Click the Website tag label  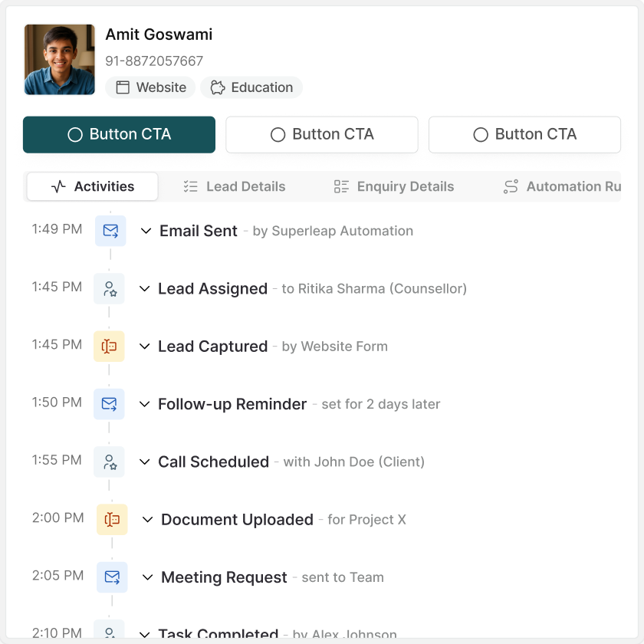[161, 87]
